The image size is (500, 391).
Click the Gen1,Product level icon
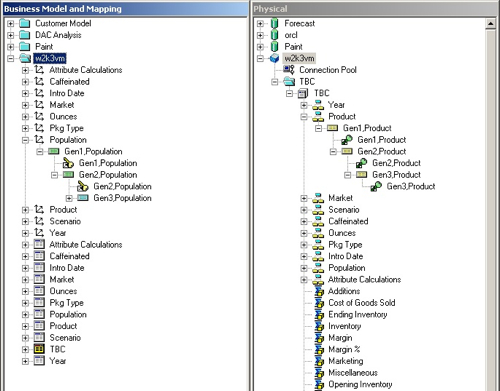(332, 128)
